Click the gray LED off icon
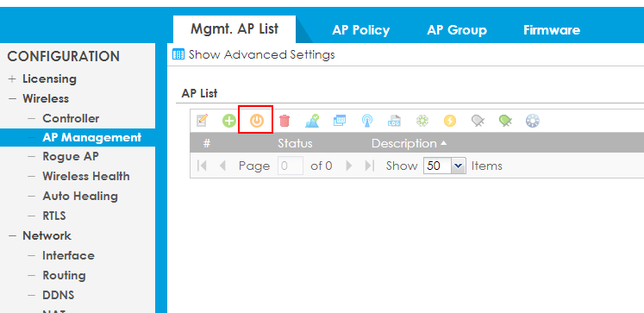 coord(478,121)
